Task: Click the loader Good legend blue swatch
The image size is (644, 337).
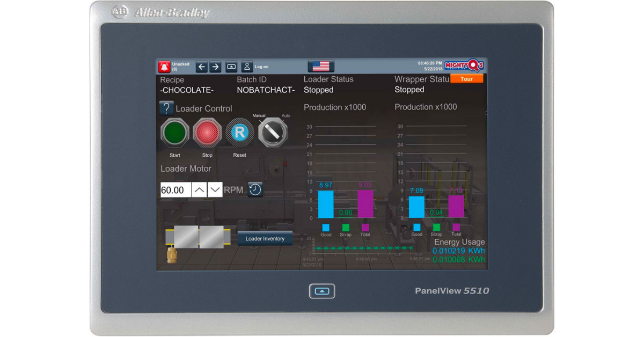Action: tap(326, 228)
